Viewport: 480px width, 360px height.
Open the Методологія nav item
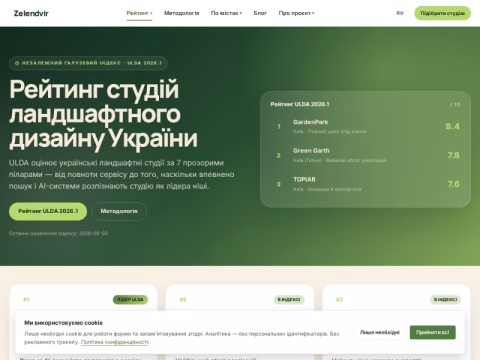182,13
